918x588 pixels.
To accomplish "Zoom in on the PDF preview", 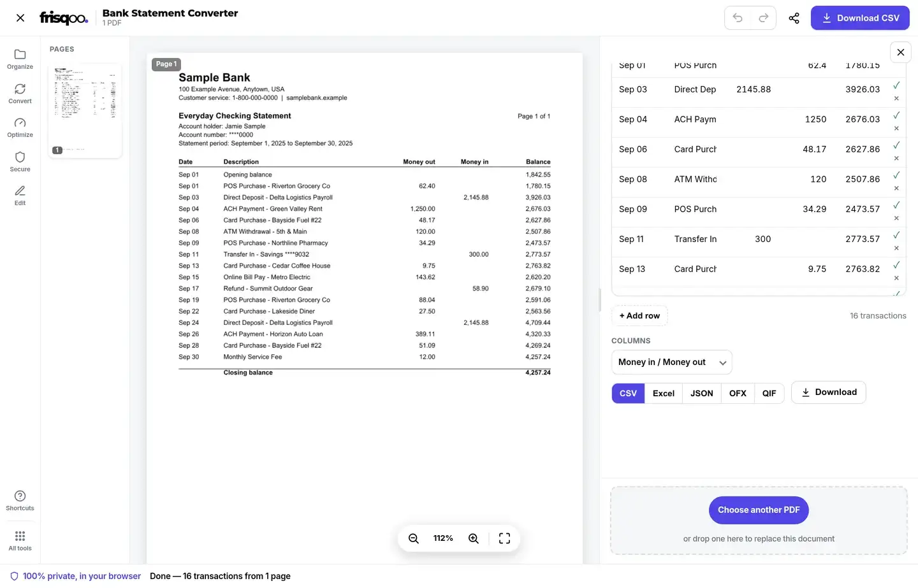I will [x=474, y=538].
